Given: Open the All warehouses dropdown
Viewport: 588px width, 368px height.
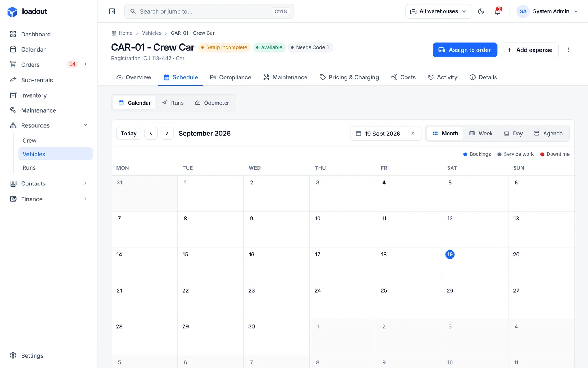Looking at the screenshot, I should tap(438, 11).
